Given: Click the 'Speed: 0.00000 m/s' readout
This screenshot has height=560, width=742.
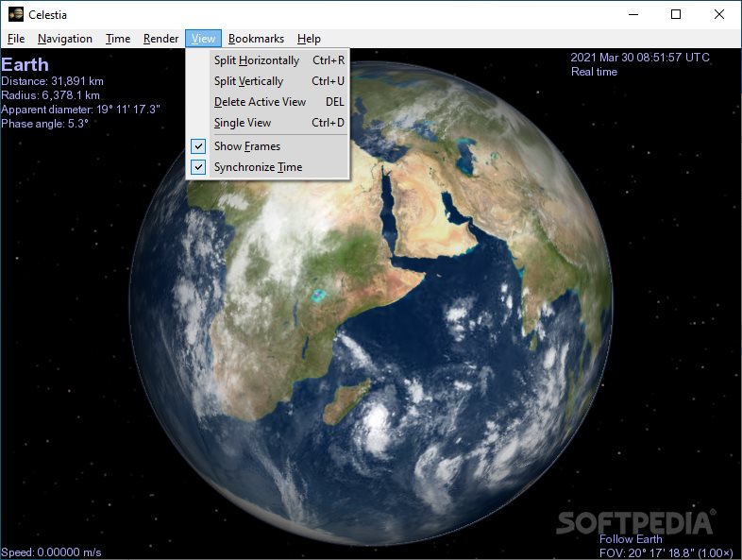Looking at the screenshot, I should [51, 552].
